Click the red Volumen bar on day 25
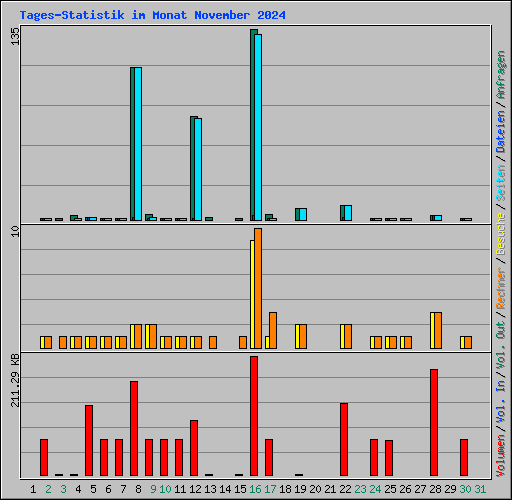 tap(389, 458)
